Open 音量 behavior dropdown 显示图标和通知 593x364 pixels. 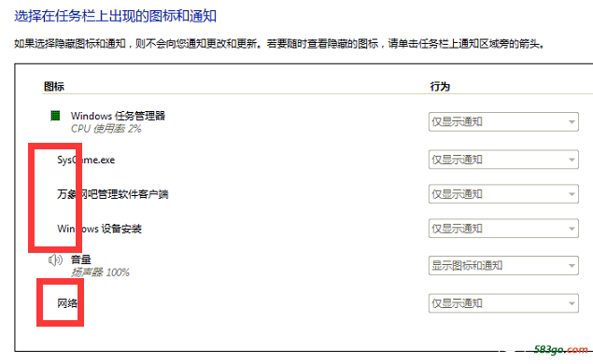tap(503, 265)
